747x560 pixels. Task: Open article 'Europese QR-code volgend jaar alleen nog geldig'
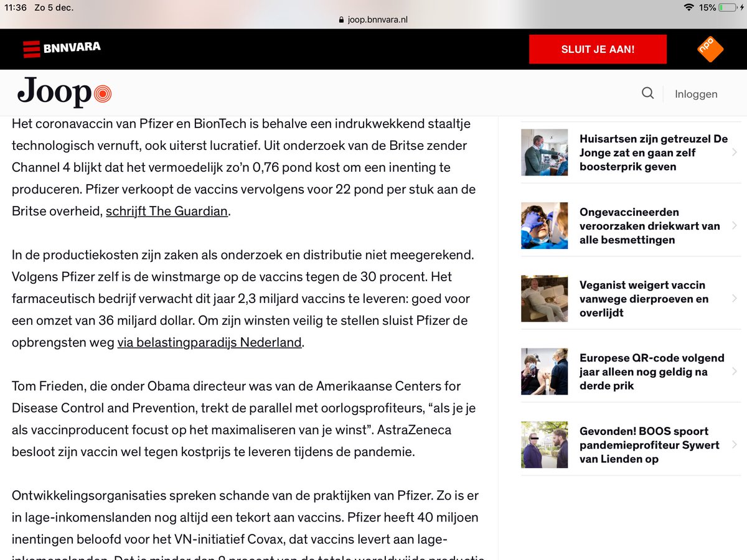coord(652,371)
